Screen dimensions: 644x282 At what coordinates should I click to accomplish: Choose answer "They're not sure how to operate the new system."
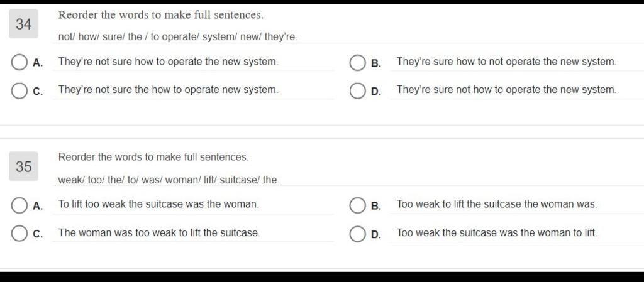169,62
